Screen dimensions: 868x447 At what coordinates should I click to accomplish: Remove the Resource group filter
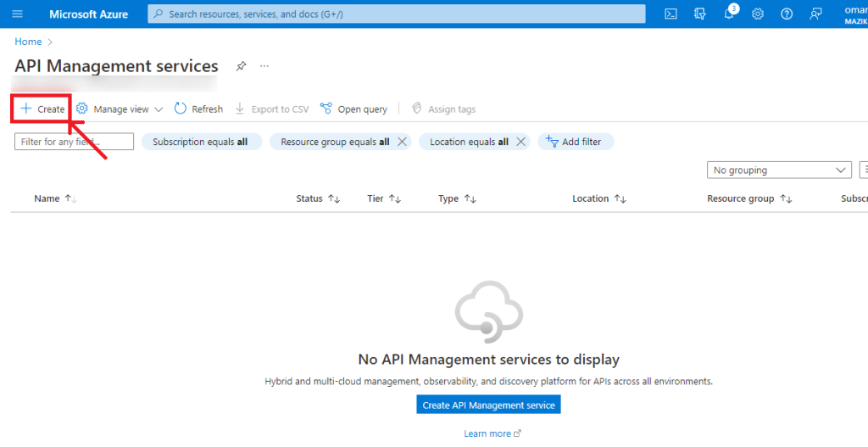tap(402, 142)
